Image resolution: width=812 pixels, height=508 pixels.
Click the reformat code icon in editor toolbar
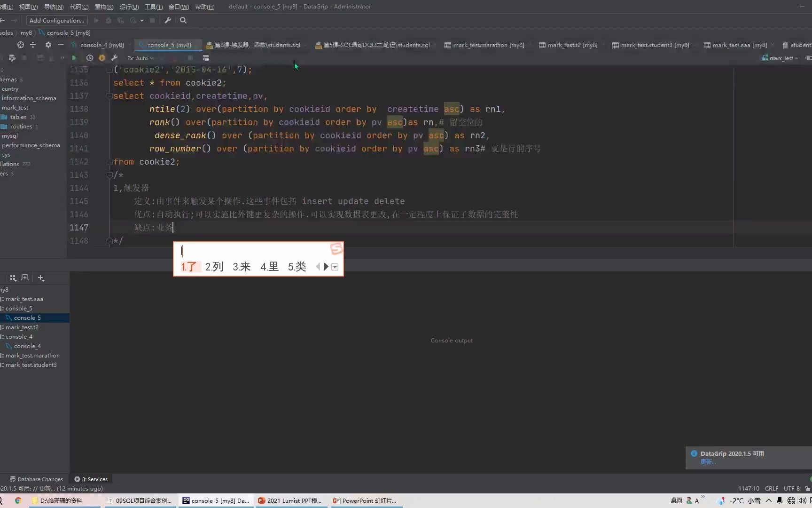pos(12,58)
